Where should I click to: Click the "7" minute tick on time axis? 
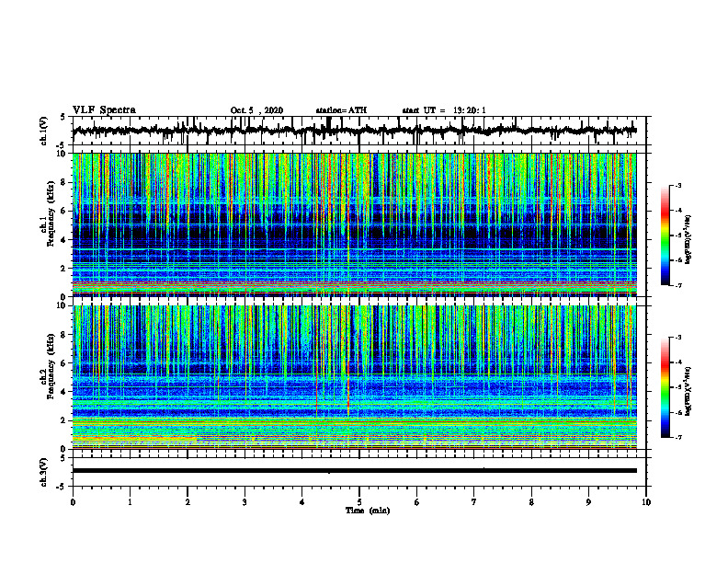pyautogui.click(x=474, y=502)
